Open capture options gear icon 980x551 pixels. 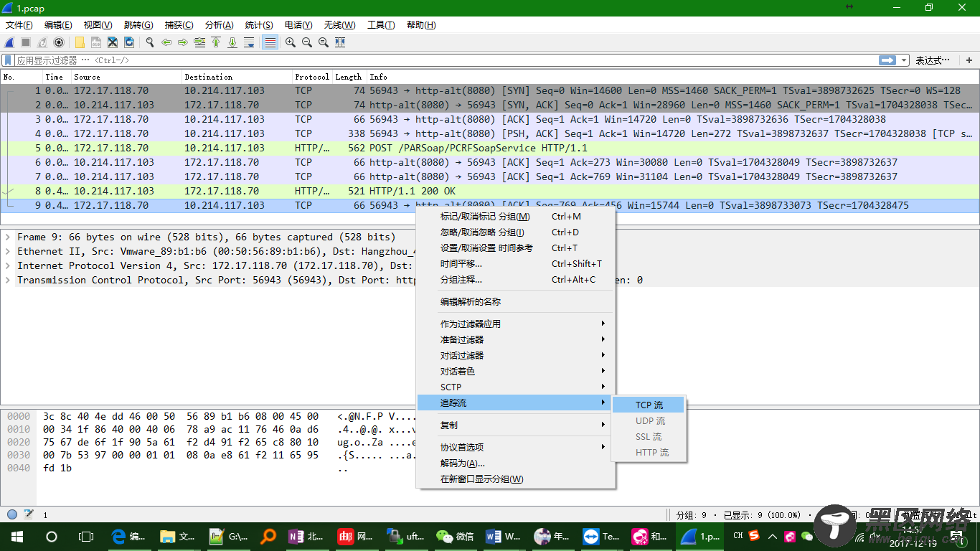[x=59, y=42]
